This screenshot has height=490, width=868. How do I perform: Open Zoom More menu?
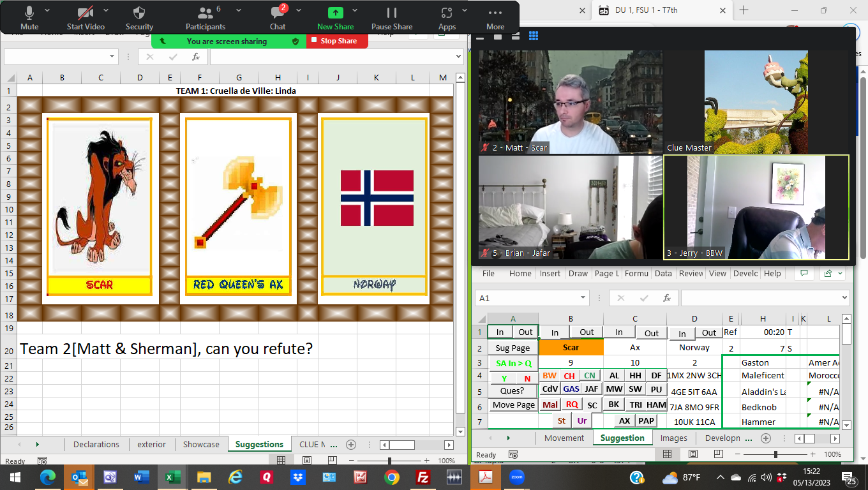[495, 18]
